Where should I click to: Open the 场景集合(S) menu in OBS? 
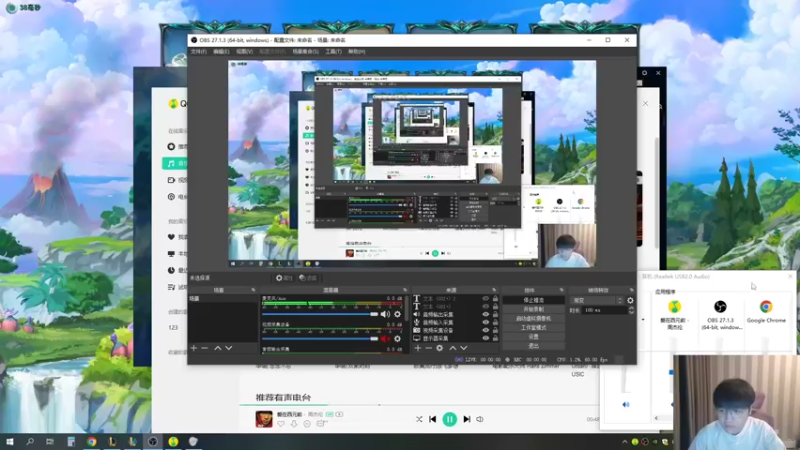pyautogui.click(x=306, y=52)
